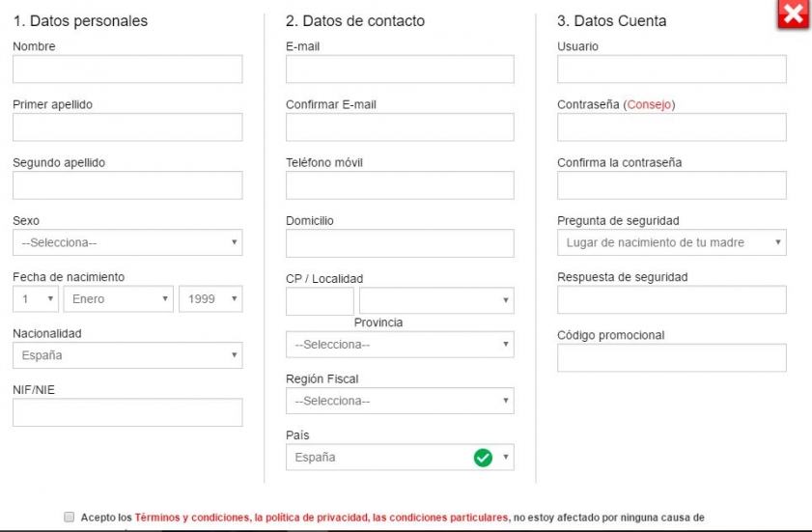The width and height of the screenshot is (812, 532).
Task: Focus the Segundo apellido input field
Action: point(127,185)
